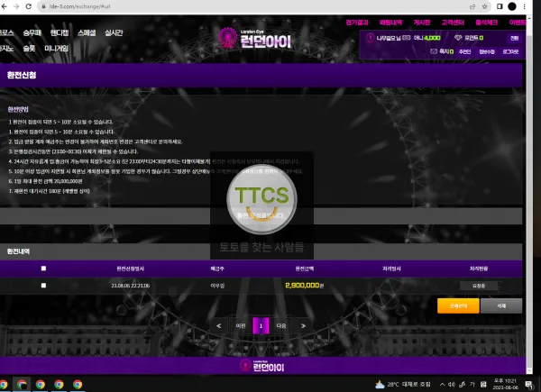Click the London Eye site logo
The width and height of the screenshot is (541, 392).
coord(255,39)
